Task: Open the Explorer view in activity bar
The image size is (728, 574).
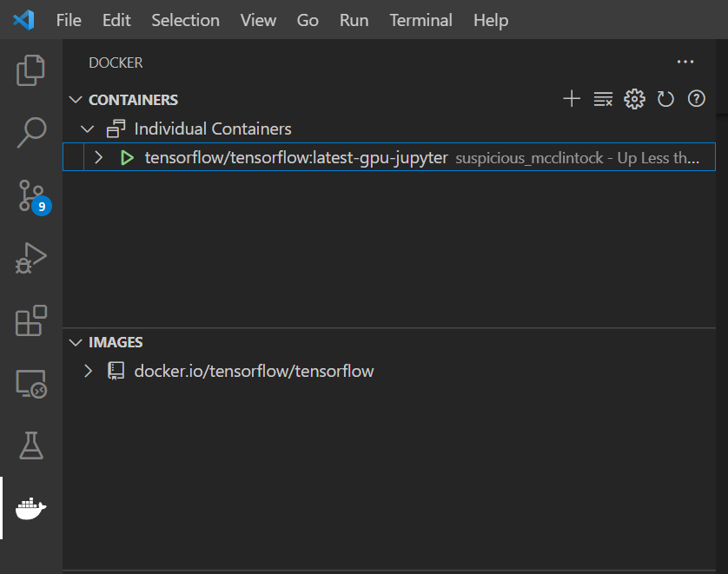Action: (30, 70)
